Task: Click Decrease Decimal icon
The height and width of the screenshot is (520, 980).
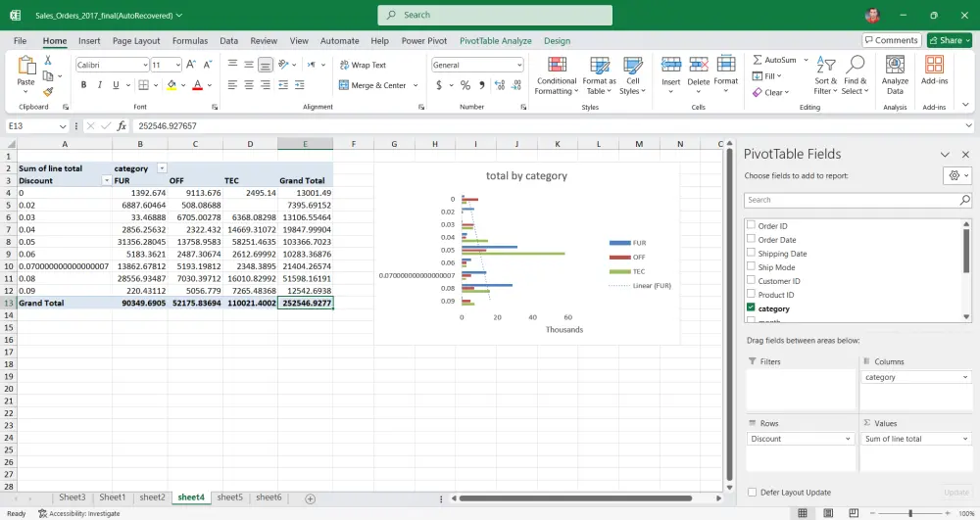Action: pos(516,85)
